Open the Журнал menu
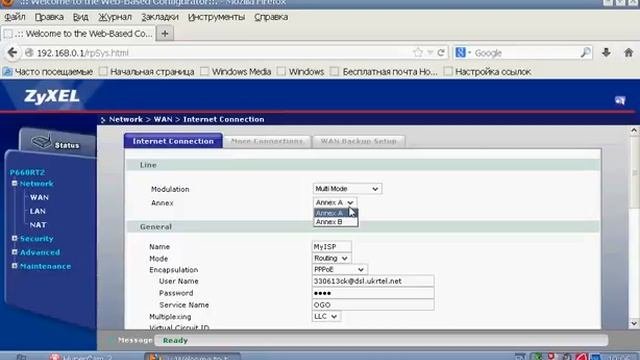The height and width of the screenshot is (360, 640). (x=115, y=17)
